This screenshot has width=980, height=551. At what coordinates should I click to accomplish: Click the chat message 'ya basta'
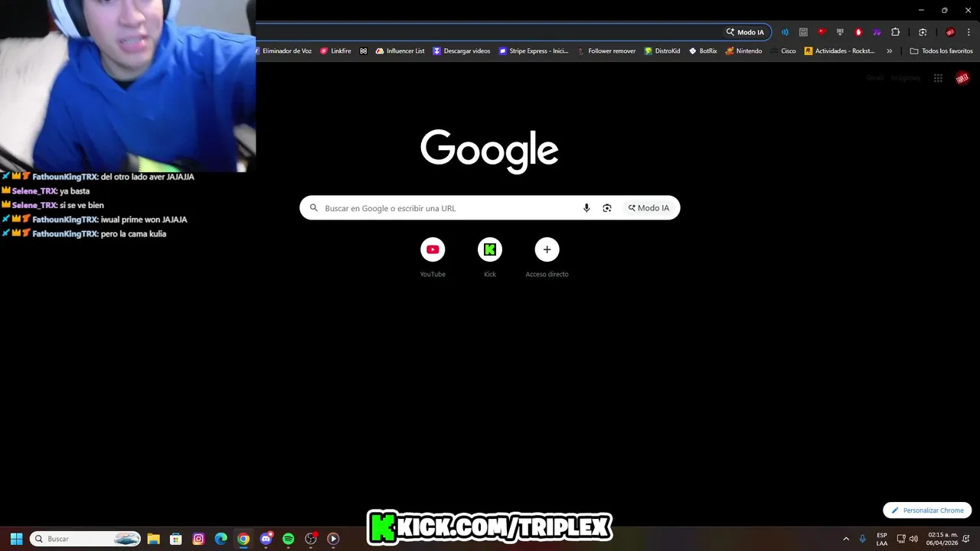(75, 191)
